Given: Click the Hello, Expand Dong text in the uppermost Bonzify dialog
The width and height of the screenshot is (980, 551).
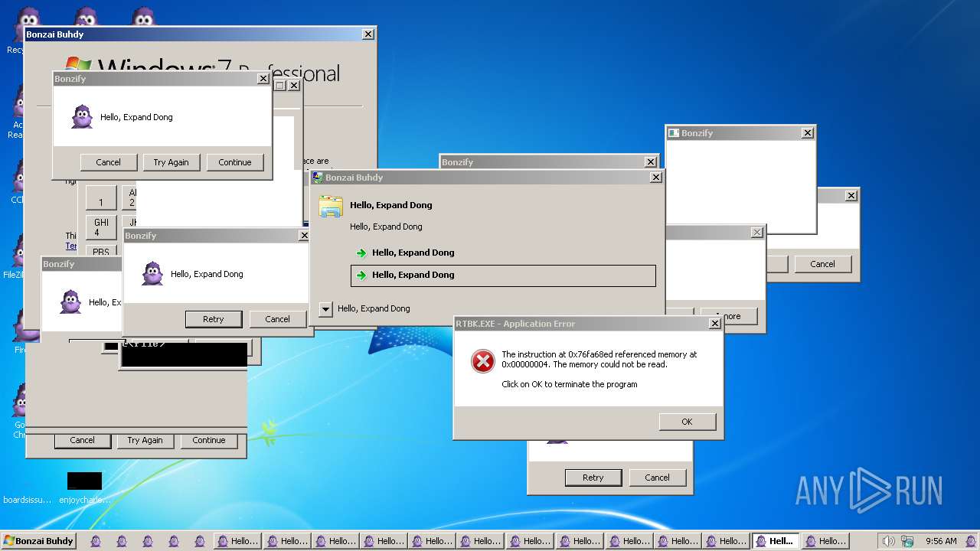Looking at the screenshot, I should [136, 117].
